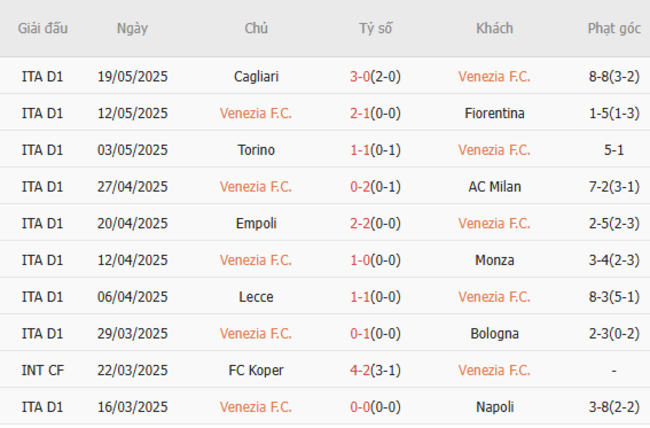The width and height of the screenshot is (650, 428).
Task: Select Torino in the home column
Action: coord(256,150)
